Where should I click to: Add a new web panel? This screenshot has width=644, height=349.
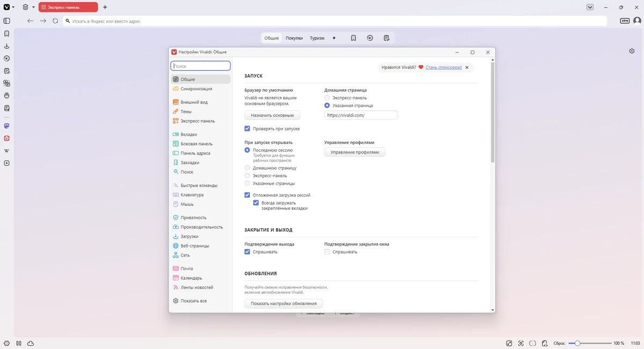point(6,163)
